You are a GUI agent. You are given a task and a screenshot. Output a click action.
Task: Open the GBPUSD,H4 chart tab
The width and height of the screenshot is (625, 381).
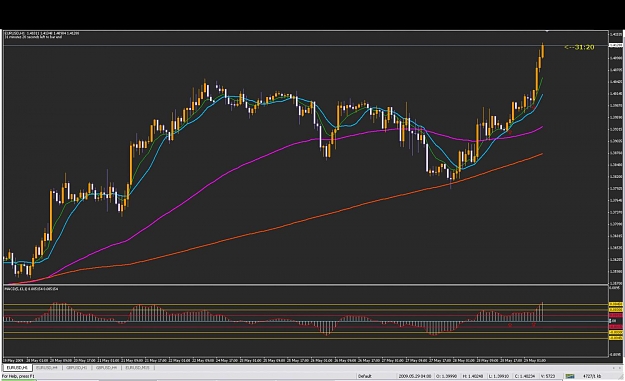click(x=106, y=367)
